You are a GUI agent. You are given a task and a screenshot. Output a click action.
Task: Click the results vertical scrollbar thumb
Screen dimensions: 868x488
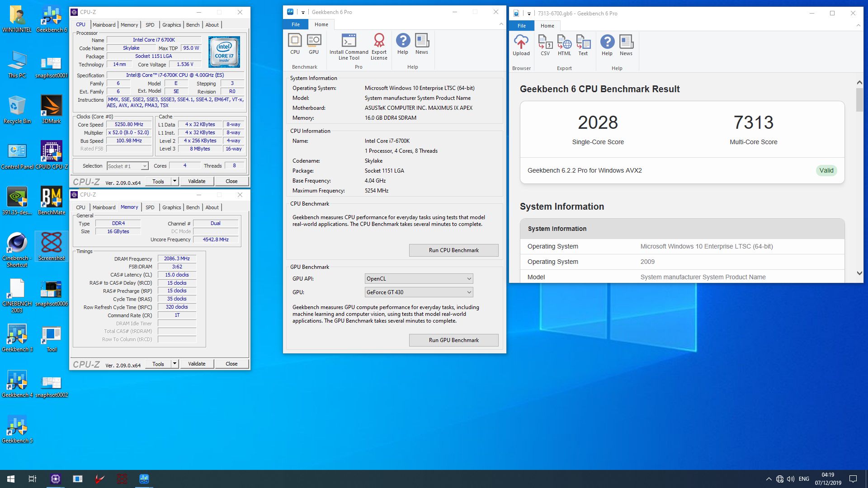[859, 100]
